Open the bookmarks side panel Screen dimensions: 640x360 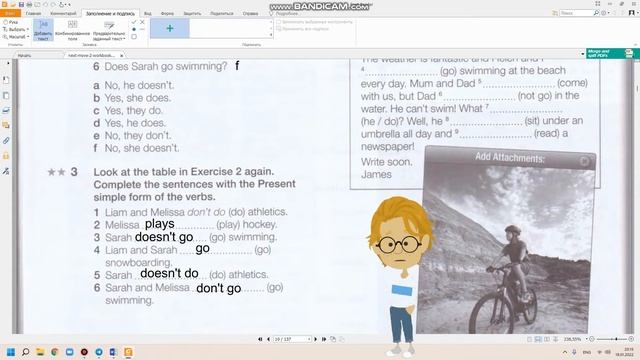[x=6, y=80]
